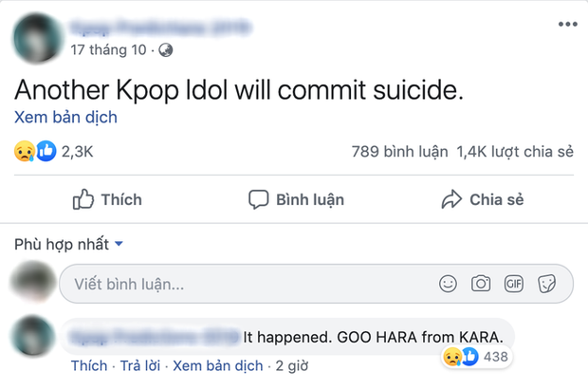This screenshot has width=588, height=390.
Task: Click the emoji icon in comment box
Action: click(x=449, y=283)
